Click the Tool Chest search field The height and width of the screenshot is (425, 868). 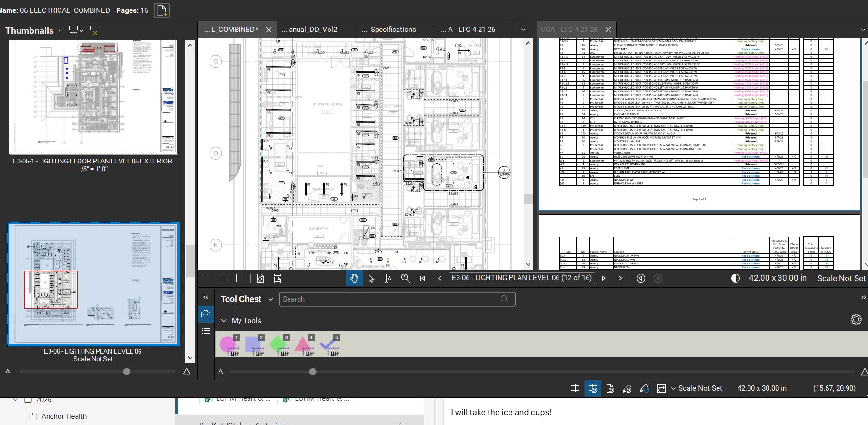(390, 299)
